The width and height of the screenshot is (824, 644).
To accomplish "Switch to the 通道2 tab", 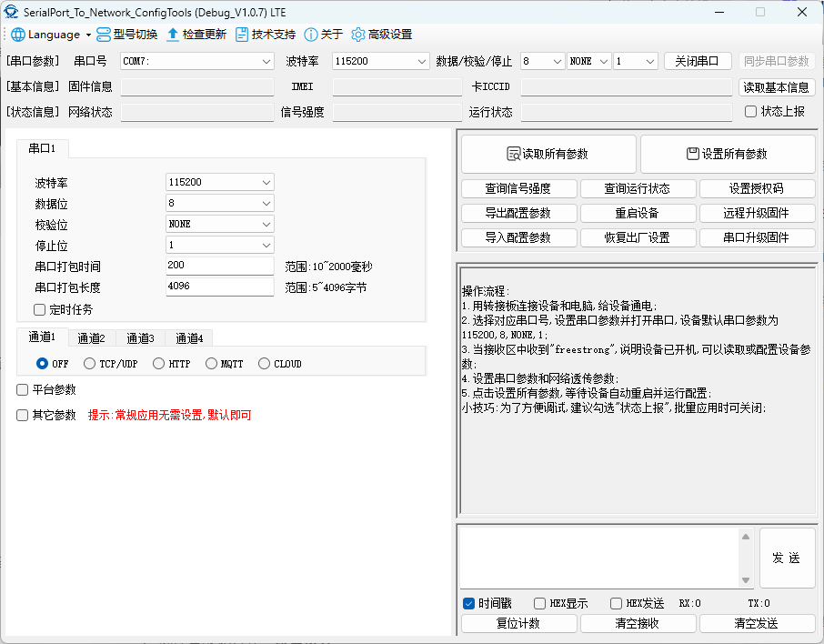I will click(92, 338).
